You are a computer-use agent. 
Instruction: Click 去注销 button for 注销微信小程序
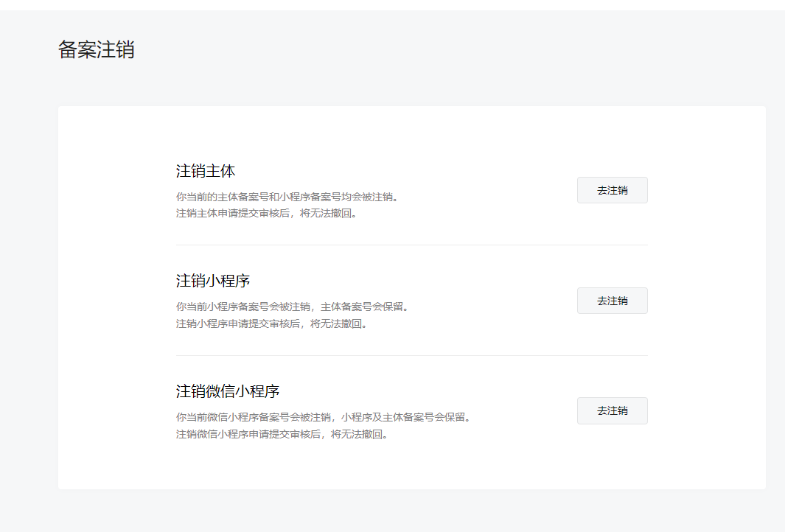[612, 411]
